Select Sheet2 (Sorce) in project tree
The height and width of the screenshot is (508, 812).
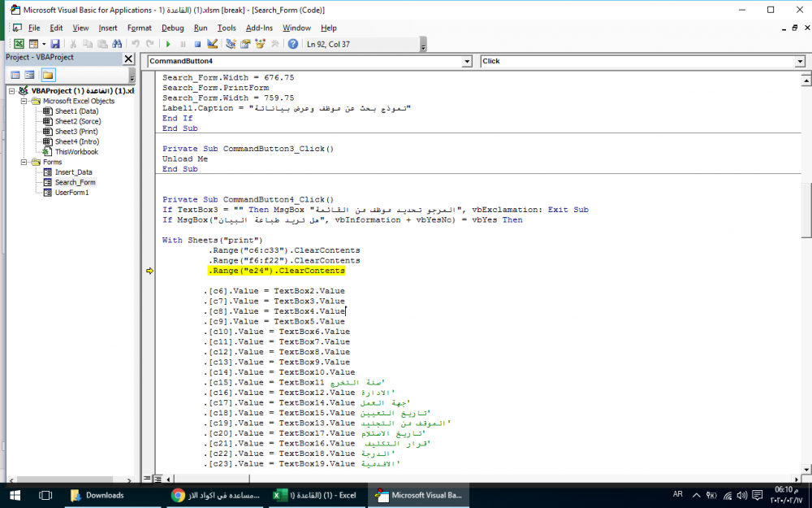78,121
